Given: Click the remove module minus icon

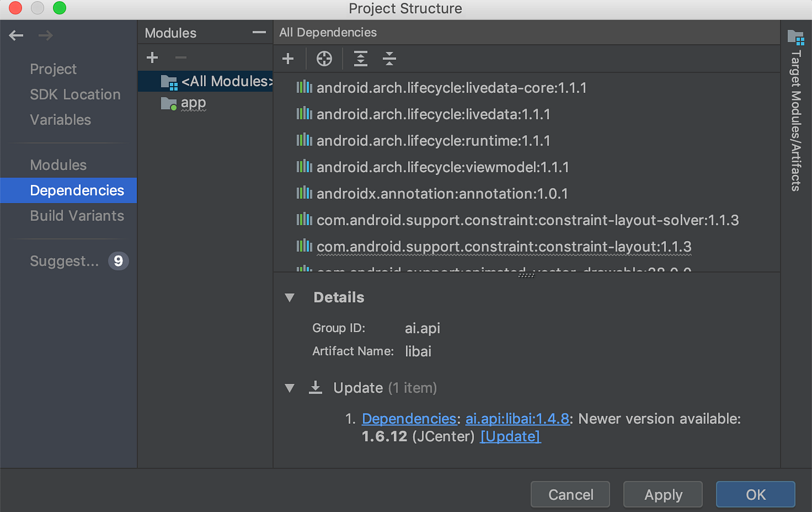Looking at the screenshot, I should (x=180, y=57).
